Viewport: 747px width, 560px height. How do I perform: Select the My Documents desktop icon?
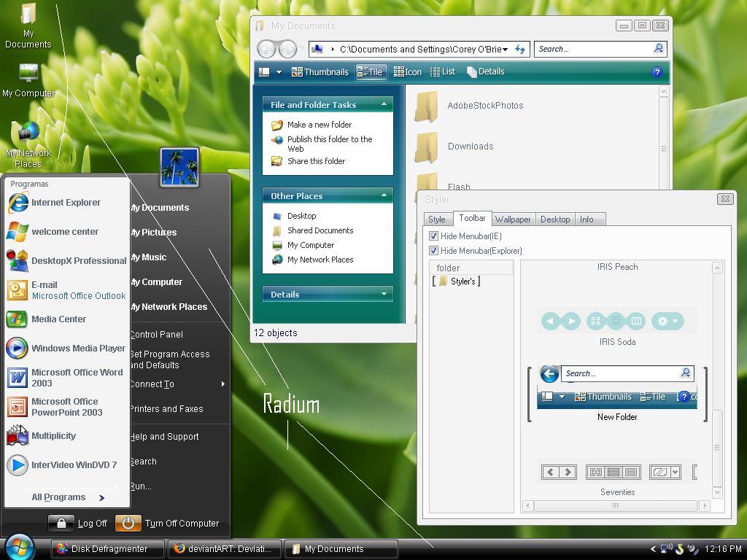click(x=28, y=26)
